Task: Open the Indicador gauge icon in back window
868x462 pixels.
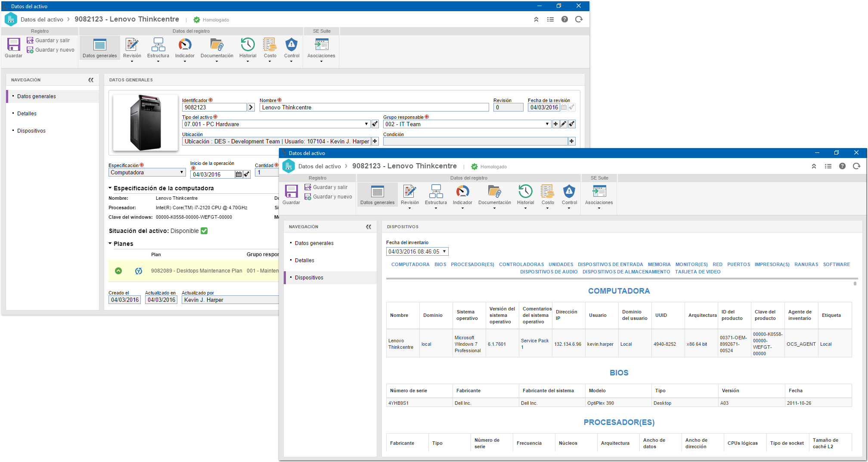Action: [185, 45]
